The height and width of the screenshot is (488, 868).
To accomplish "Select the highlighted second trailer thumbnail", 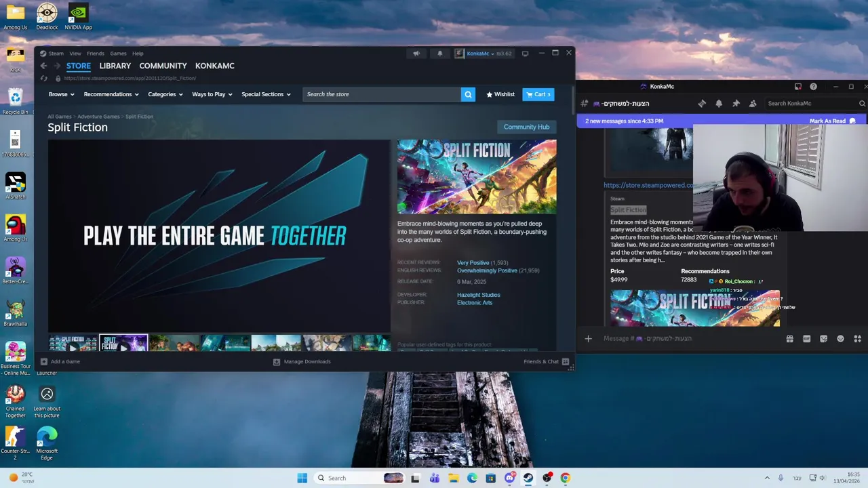I will [123, 343].
